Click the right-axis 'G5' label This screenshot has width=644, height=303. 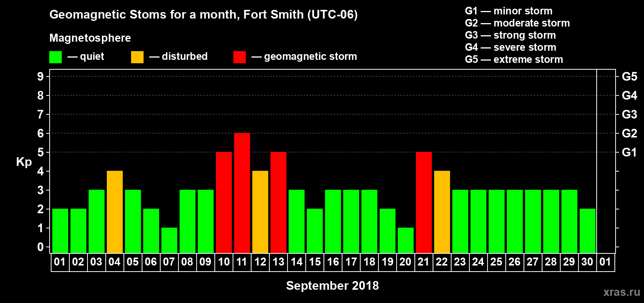630,77
